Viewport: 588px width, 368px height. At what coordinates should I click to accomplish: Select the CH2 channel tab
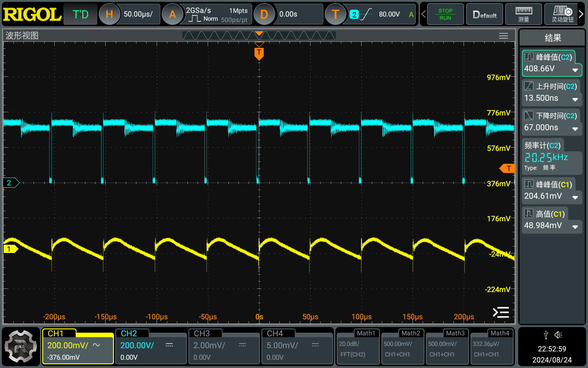point(151,346)
